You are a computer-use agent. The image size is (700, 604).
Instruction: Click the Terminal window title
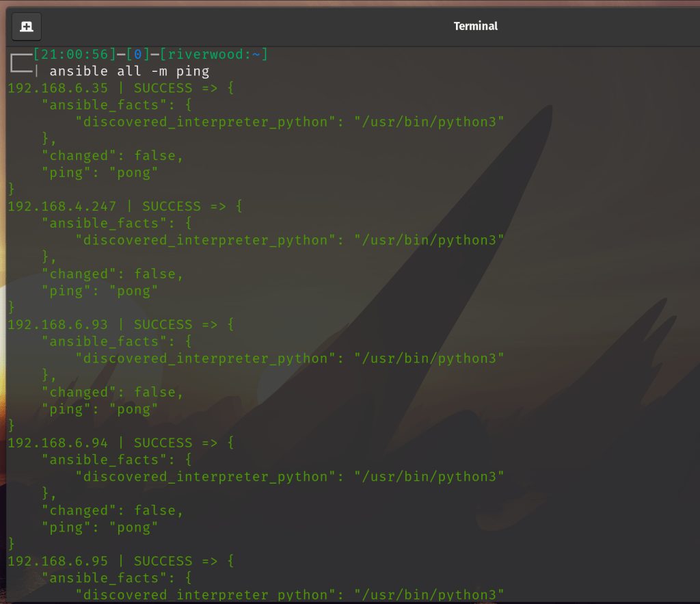click(x=476, y=26)
